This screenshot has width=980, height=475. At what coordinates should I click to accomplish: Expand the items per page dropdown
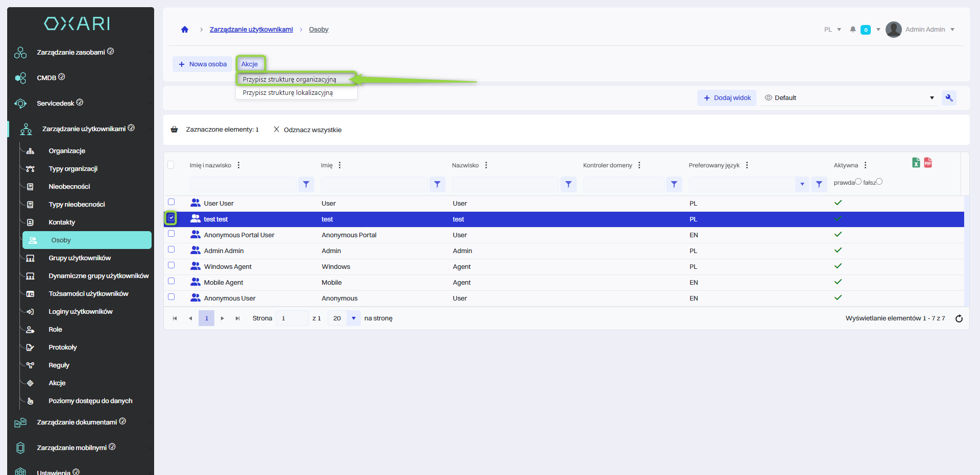point(353,318)
